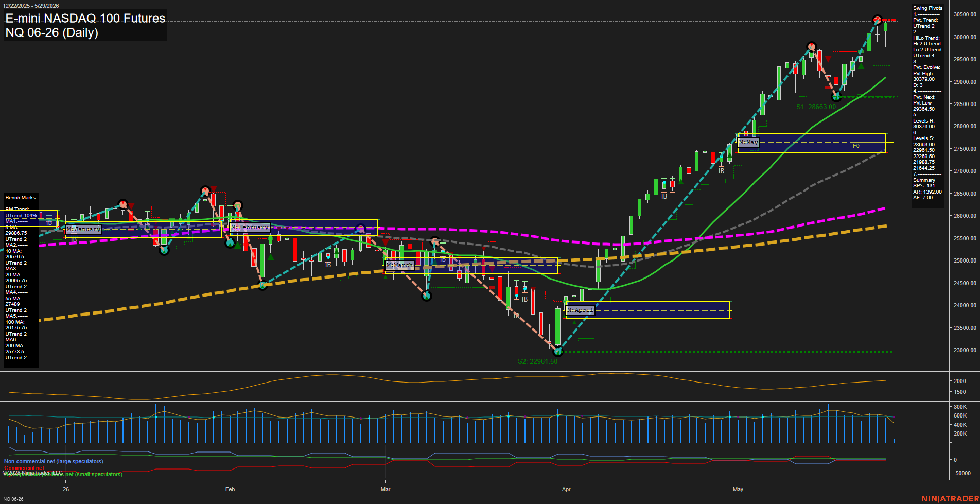Select the Swing Pivots info panel header
Viewport: 980px width, 504px height.
[x=927, y=8]
